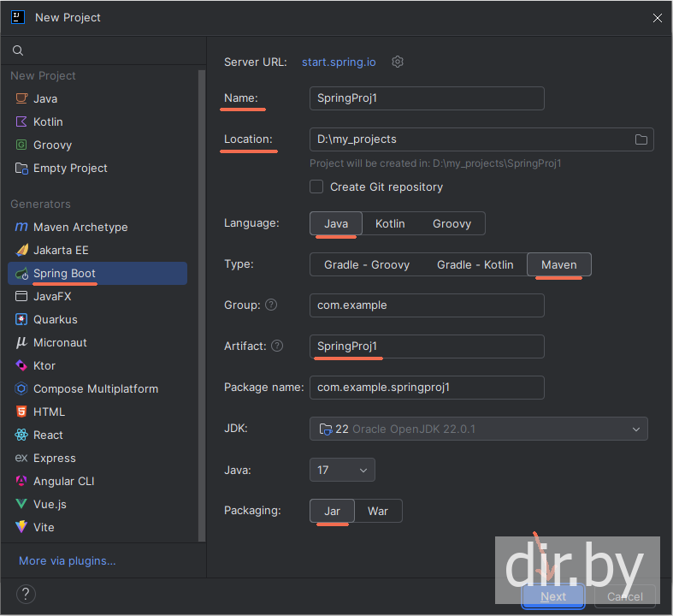Screen dimensions: 673x616
Task: Select Ktor label in generators
Action: (44, 365)
